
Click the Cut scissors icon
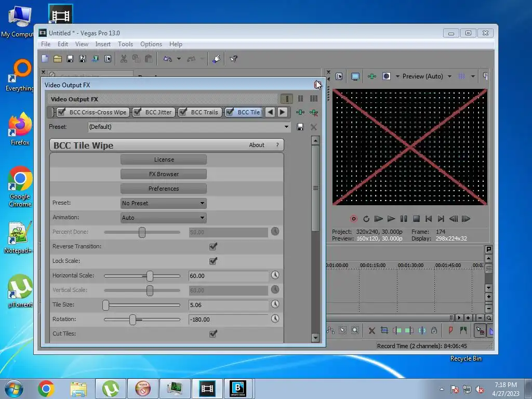point(124,59)
